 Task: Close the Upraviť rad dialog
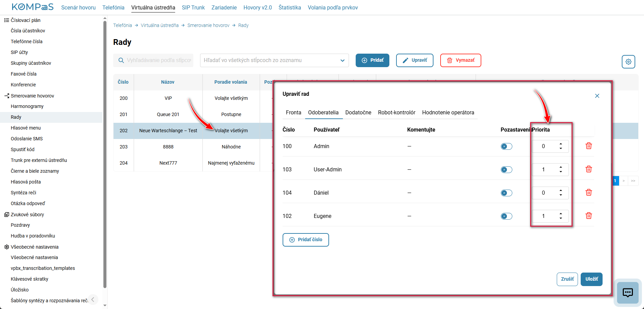(597, 96)
